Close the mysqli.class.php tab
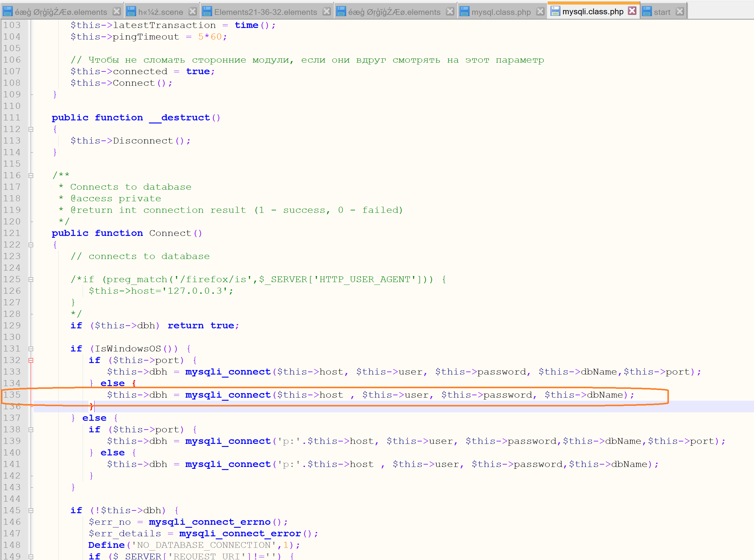This screenshot has width=754, height=560. 632,11
